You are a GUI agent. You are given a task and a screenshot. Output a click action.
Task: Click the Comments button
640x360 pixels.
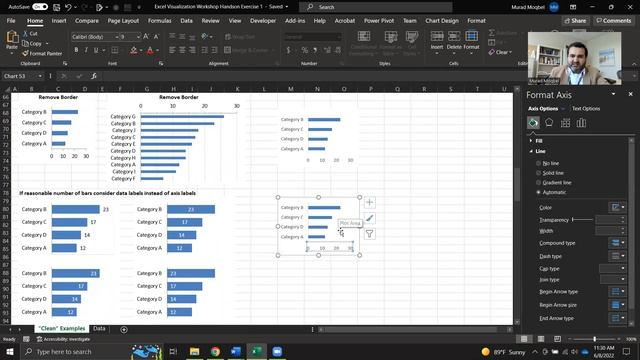(613, 20)
